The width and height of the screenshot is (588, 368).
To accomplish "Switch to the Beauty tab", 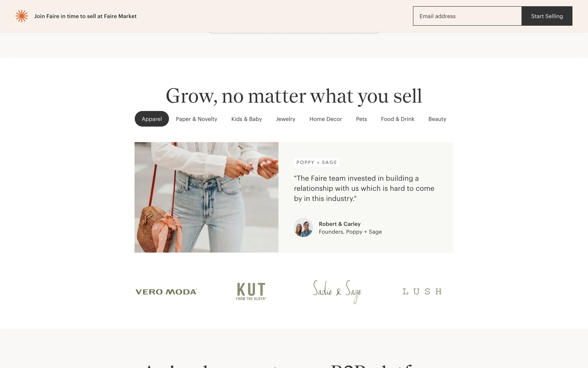I will (437, 119).
